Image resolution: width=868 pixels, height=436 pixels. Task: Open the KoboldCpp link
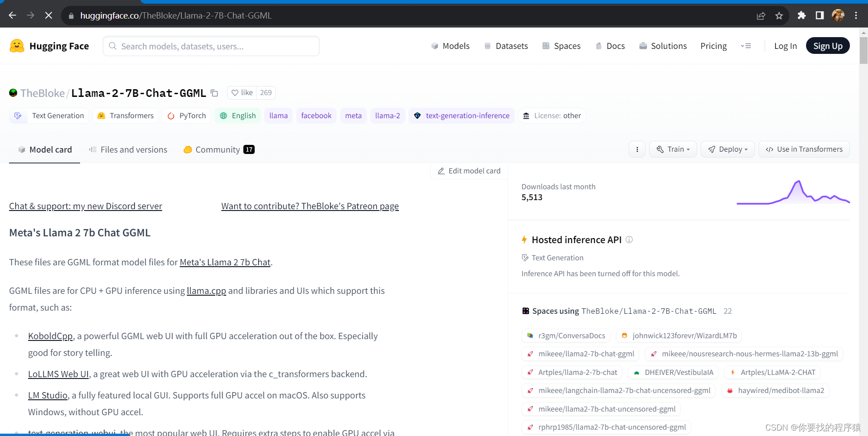[50, 336]
